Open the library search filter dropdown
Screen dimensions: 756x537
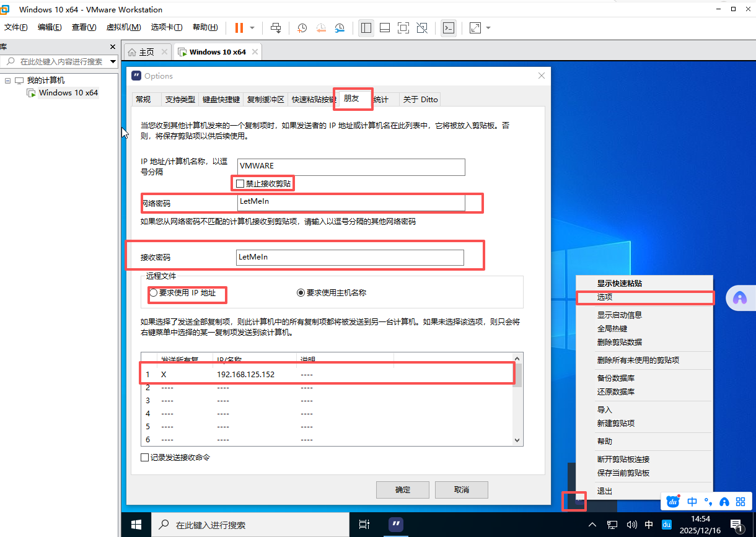point(113,61)
